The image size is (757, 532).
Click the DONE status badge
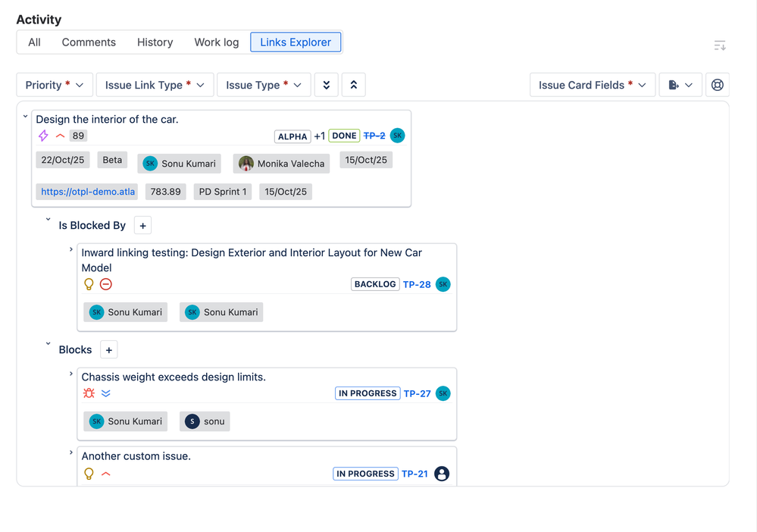point(344,136)
